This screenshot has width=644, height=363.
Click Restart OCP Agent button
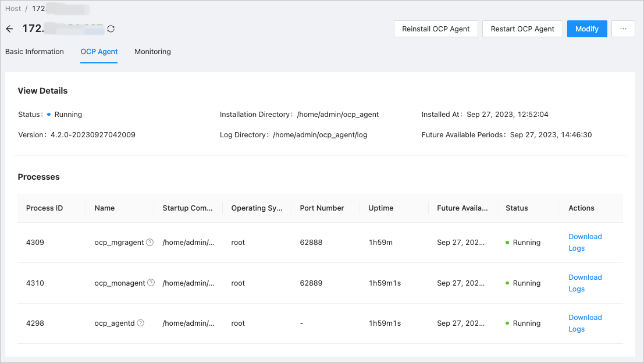pos(522,29)
